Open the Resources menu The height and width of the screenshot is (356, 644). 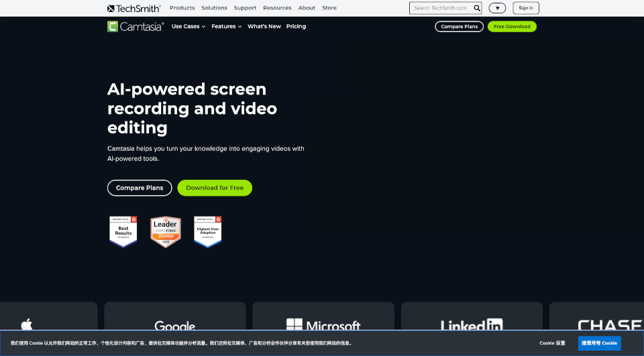pyautogui.click(x=277, y=8)
